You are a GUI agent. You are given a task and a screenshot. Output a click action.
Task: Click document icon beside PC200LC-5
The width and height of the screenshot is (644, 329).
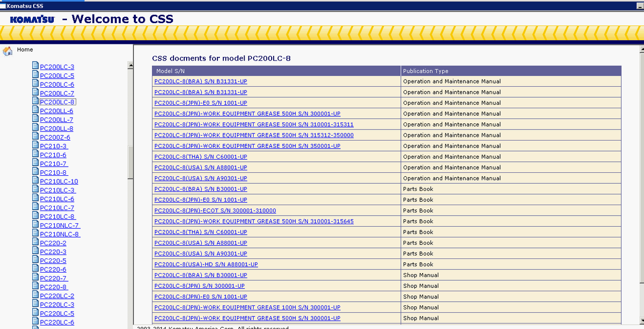tap(35, 75)
